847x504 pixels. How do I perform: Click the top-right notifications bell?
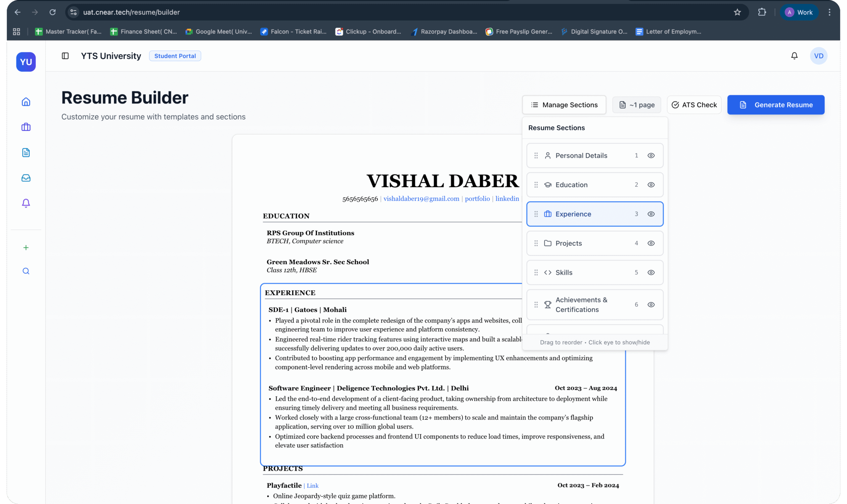pyautogui.click(x=794, y=56)
